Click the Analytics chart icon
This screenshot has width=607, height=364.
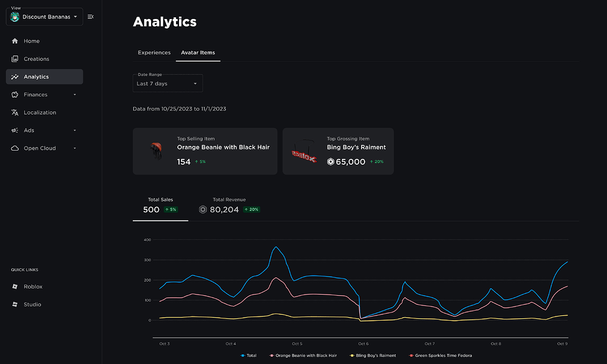pyautogui.click(x=14, y=76)
